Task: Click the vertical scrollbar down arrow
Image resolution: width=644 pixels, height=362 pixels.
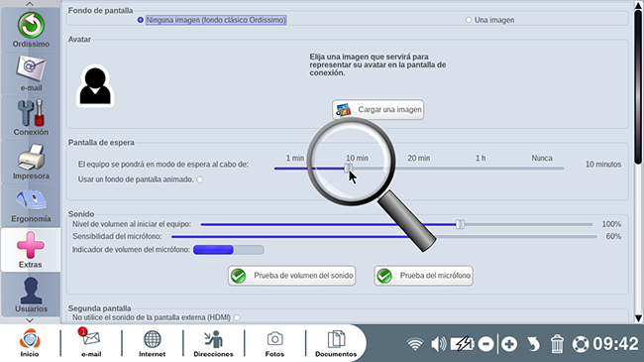Action: (x=638, y=318)
